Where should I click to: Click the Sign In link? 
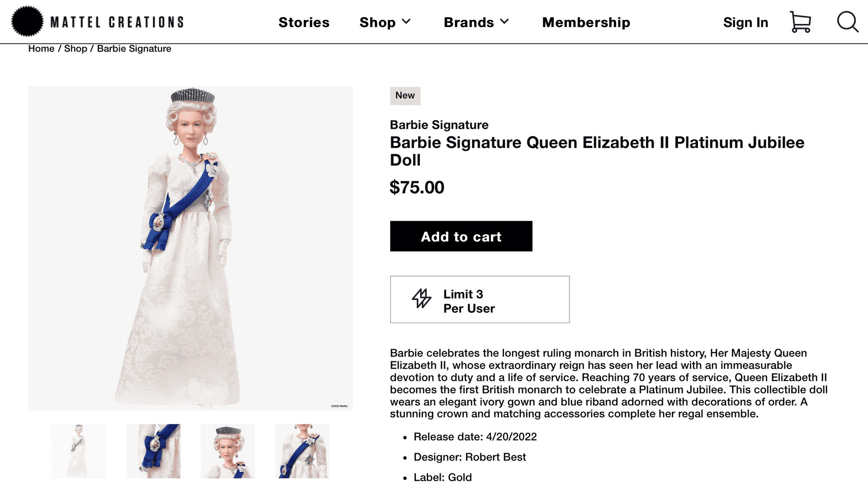coord(745,22)
